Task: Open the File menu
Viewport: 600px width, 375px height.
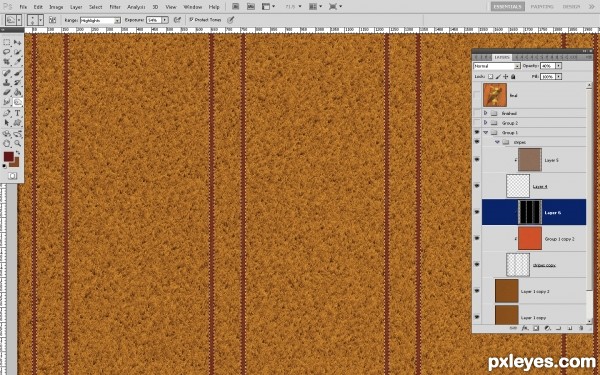Action: pyautogui.click(x=23, y=7)
